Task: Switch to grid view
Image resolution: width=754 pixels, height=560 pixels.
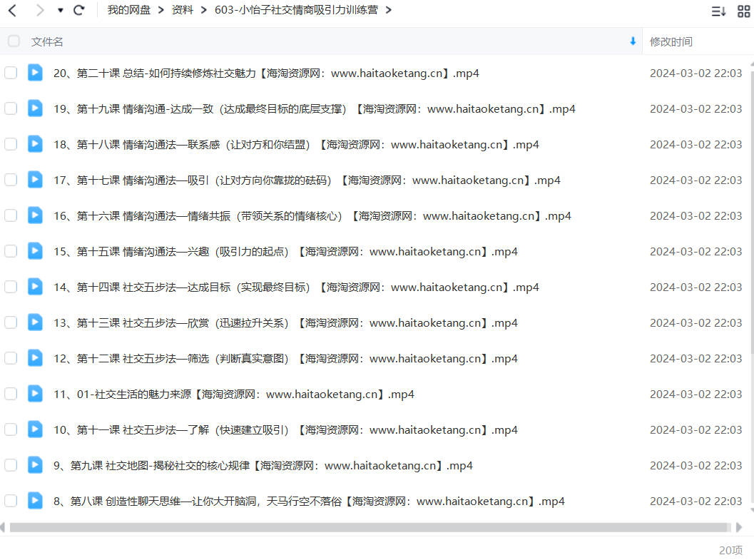Action: (x=743, y=11)
